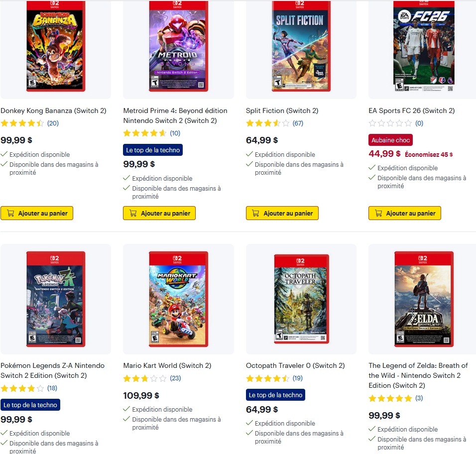Open Mario Kart World cover image
Viewport: 476px width, 454px height.
178,299
